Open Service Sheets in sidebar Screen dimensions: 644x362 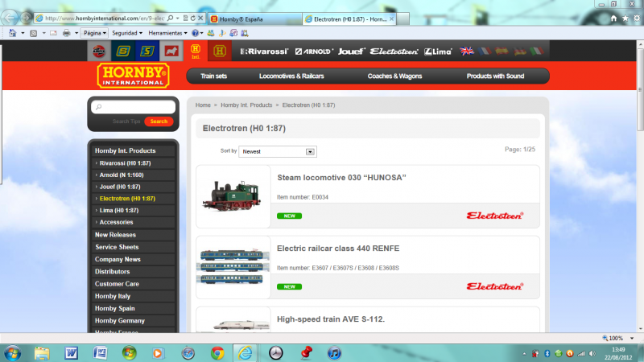tap(117, 247)
